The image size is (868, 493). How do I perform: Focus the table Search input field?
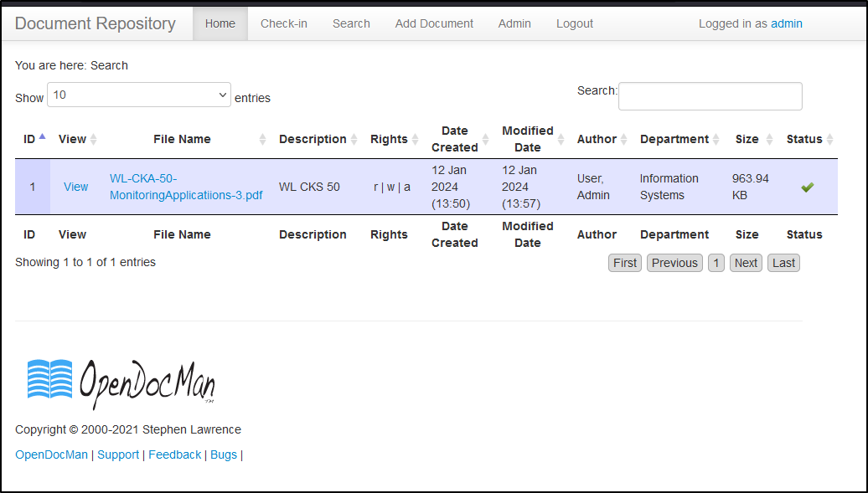pos(710,96)
